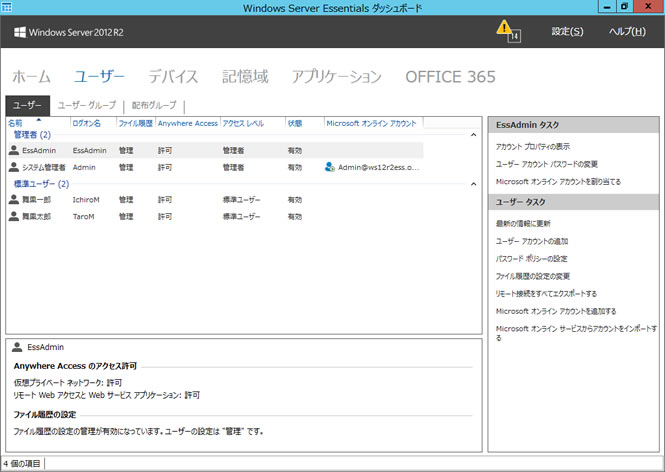
Task: Open the ユーザー main tab
Action: tap(99, 77)
